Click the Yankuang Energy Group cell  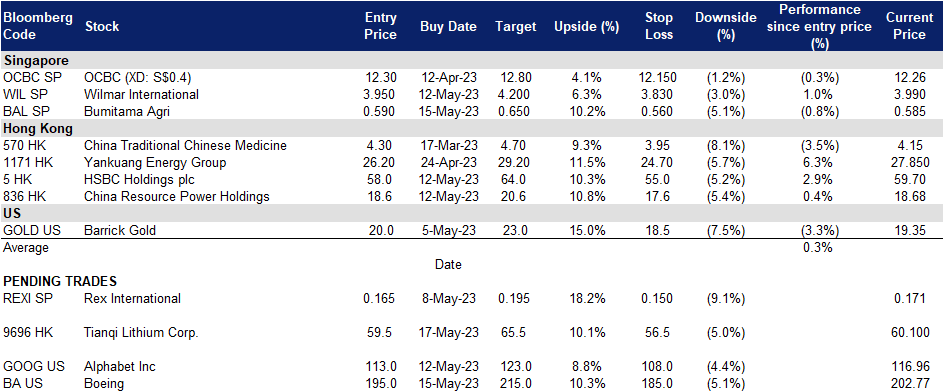[x=155, y=162]
